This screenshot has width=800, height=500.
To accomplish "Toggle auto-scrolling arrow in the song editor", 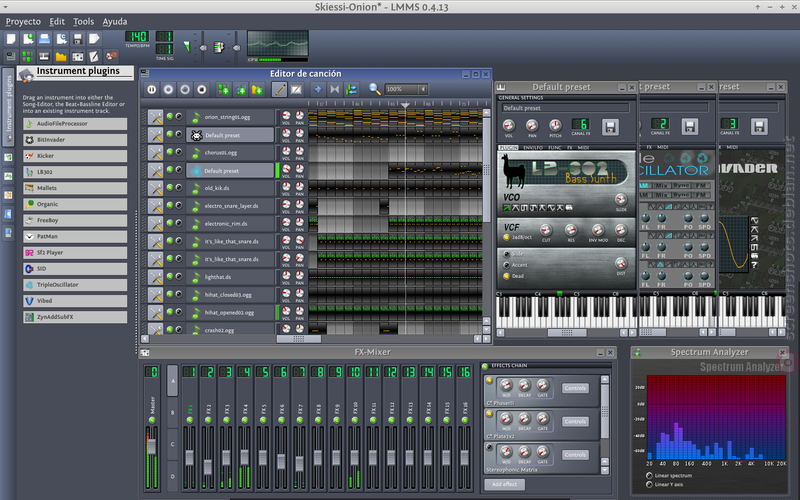I will tap(318, 89).
